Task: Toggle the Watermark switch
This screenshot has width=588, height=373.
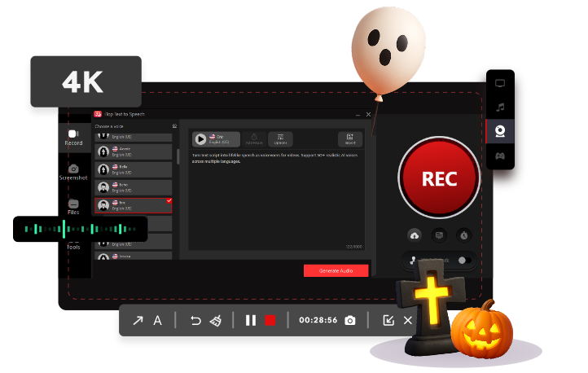Action: tap(465, 260)
